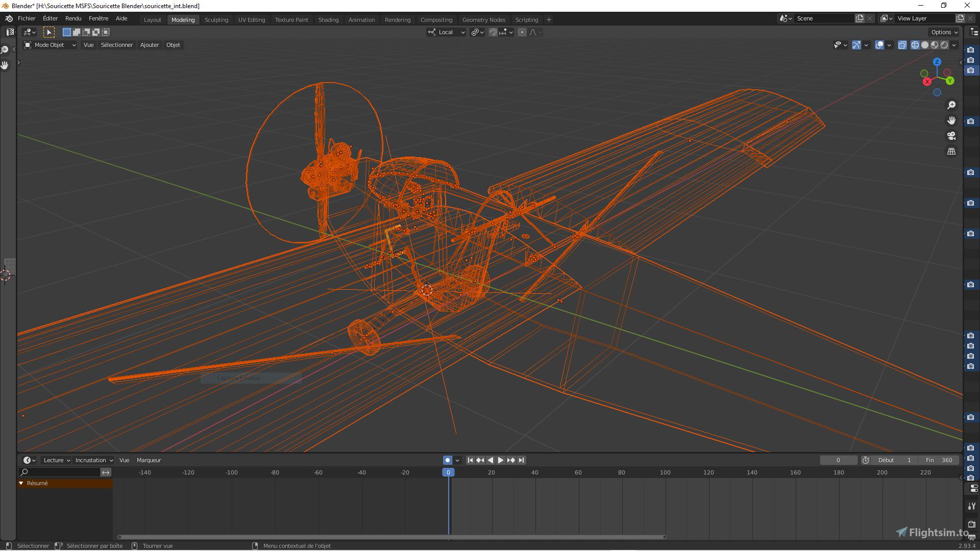The width and height of the screenshot is (980, 551).
Task: Toggle proportional editing
Action: pos(522,32)
